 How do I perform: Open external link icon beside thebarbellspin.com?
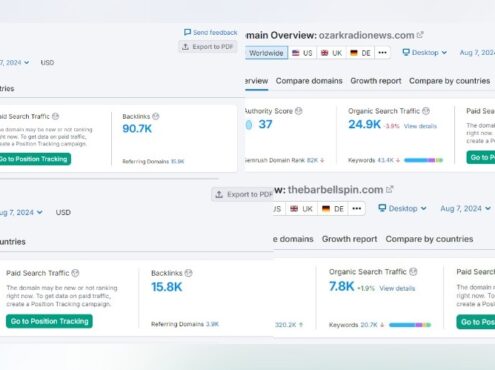390,189
